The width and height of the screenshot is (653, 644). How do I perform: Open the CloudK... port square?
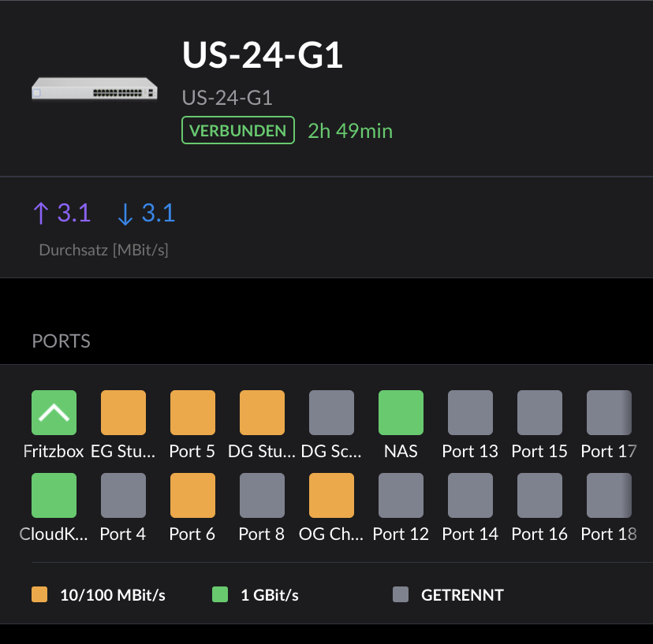[54, 495]
